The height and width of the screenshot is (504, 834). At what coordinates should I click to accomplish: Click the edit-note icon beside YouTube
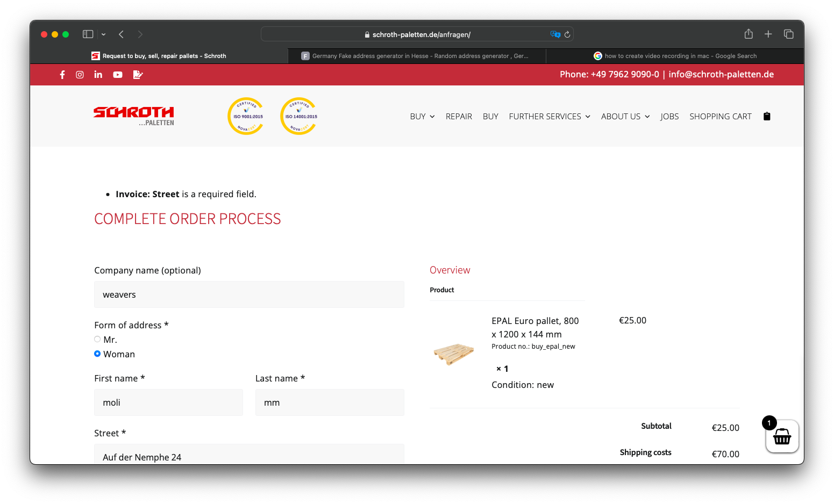(138, 75)
